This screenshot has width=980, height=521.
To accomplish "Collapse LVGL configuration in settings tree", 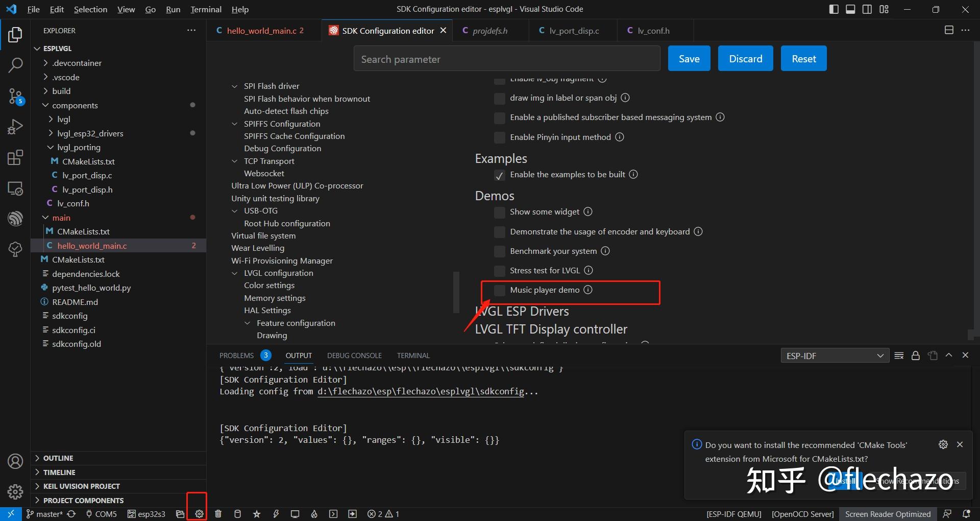I will point(235,273).
